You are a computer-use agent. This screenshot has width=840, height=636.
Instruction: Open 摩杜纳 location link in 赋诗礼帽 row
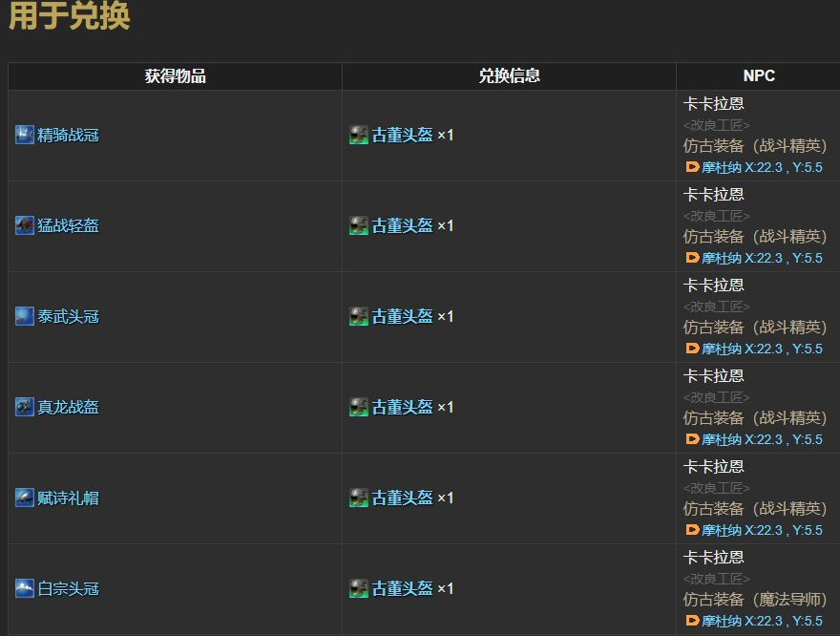coord(762,530)
